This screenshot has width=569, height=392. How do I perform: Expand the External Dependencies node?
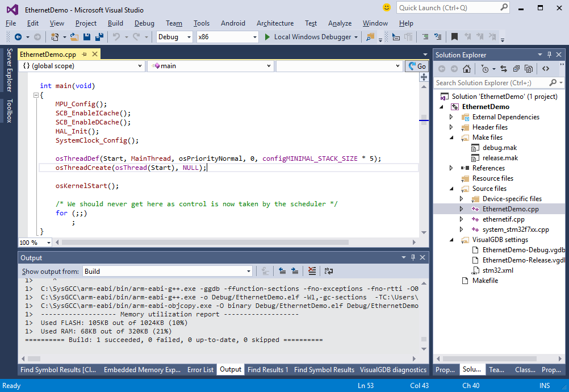coord(451,117)
